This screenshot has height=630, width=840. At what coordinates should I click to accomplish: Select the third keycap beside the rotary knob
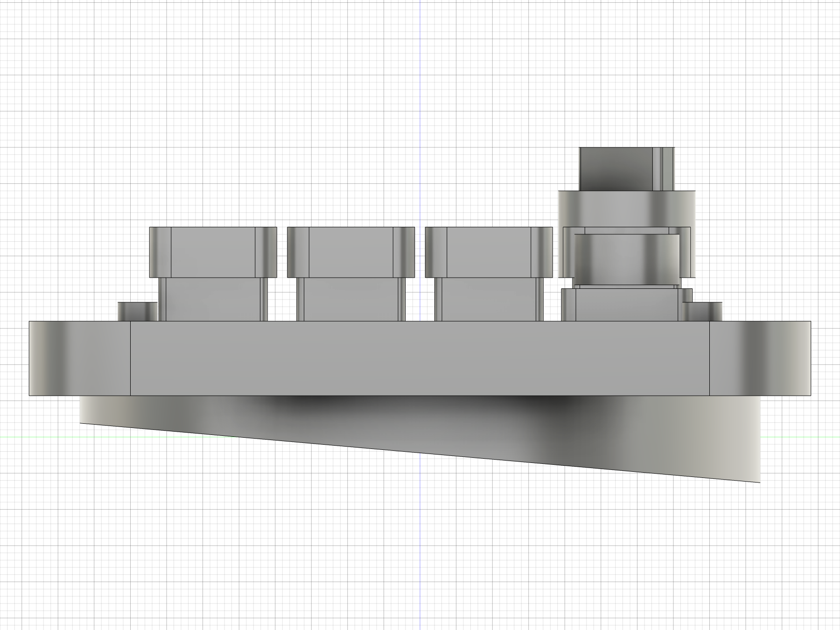(x=489, y=252)
